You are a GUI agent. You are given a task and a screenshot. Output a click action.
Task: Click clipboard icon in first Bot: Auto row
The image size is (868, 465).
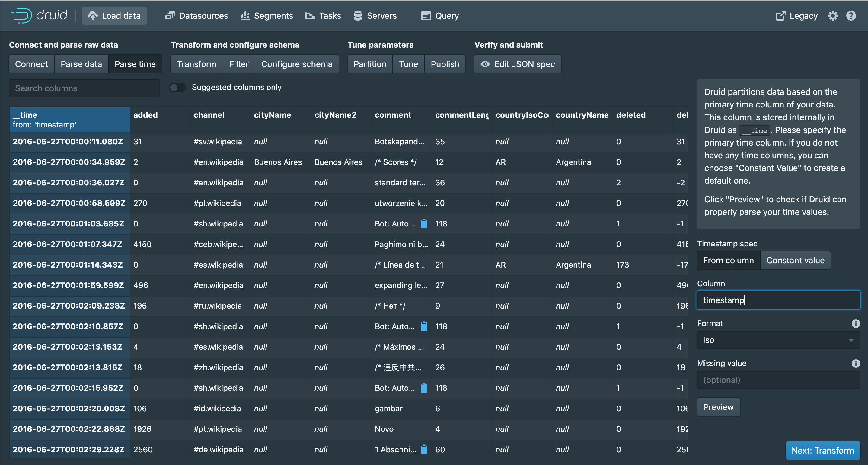(424, 223)
